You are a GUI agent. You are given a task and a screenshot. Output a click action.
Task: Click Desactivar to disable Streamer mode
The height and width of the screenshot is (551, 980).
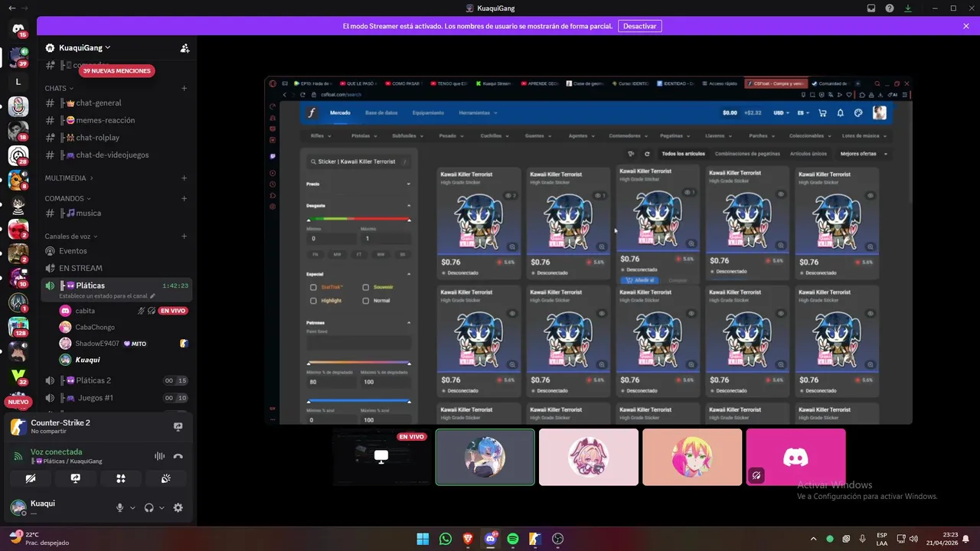click(x=639, y=26)
